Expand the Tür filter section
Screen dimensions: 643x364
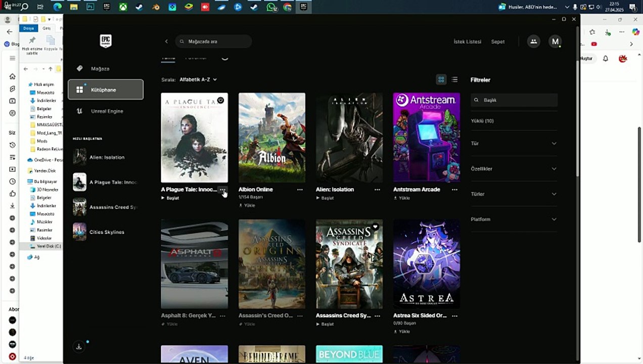click(514, 143)
